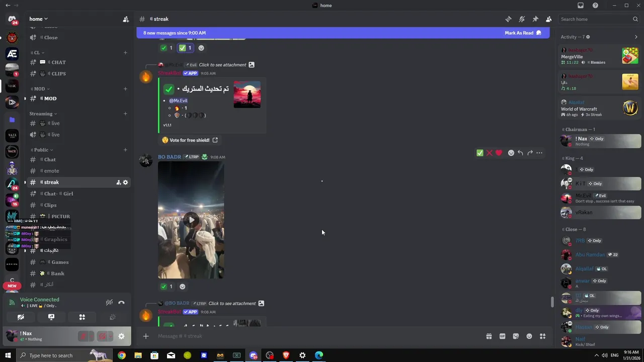Edit streak channel settings gear
Screen dimensions: 644x362
125,183
